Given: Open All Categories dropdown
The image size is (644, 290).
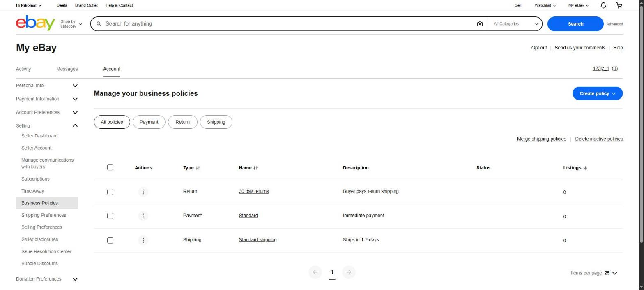Looking at the screenshot, I should pyautogui.click(x=515, y=24).
